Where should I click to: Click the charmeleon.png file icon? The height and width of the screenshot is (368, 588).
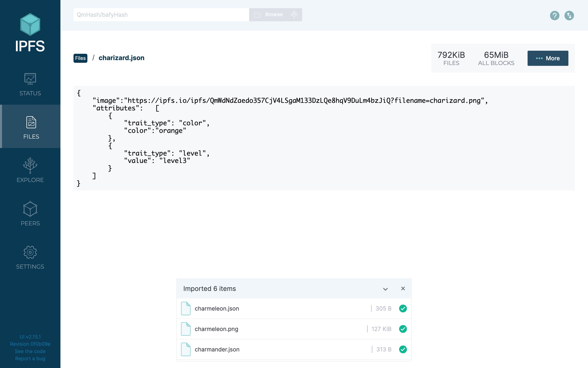tap(186, 329)
